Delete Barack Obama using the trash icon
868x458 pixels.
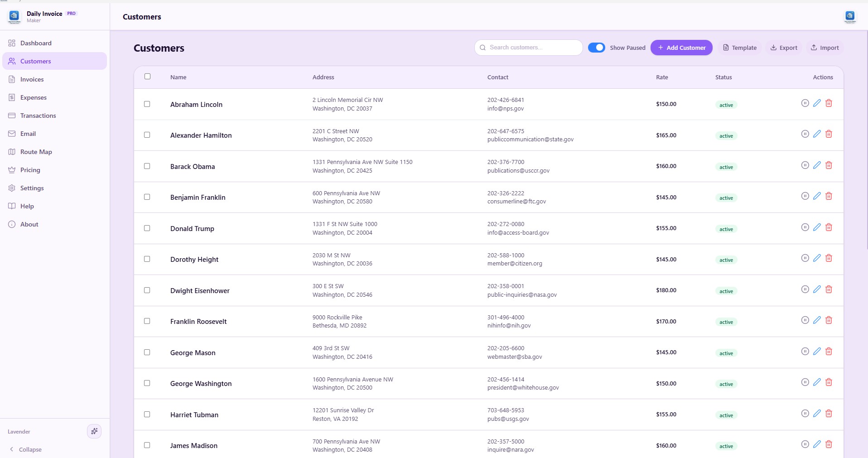[829, 165]
